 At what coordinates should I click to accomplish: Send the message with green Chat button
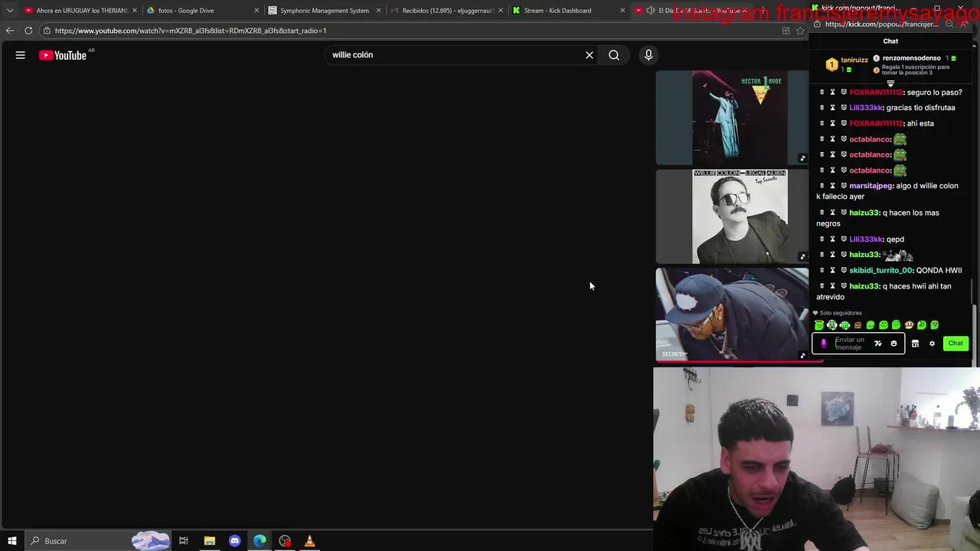[x=955, y=344]
